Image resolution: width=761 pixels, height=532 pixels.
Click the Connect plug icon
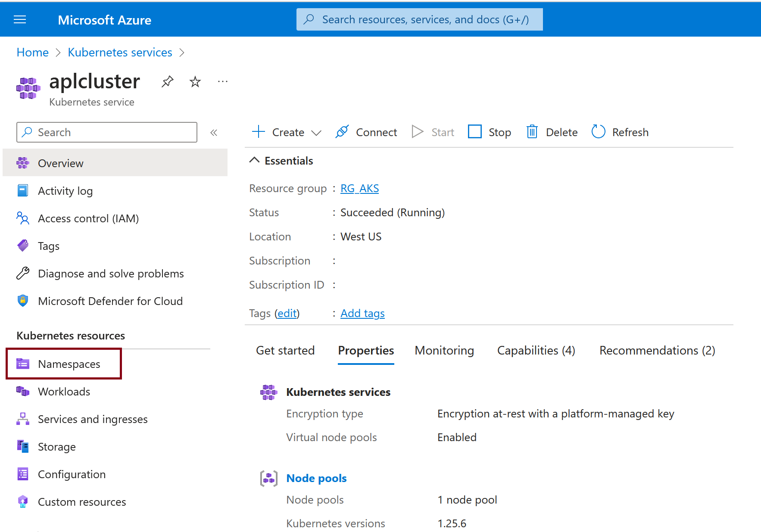click(x=342, y=132)
